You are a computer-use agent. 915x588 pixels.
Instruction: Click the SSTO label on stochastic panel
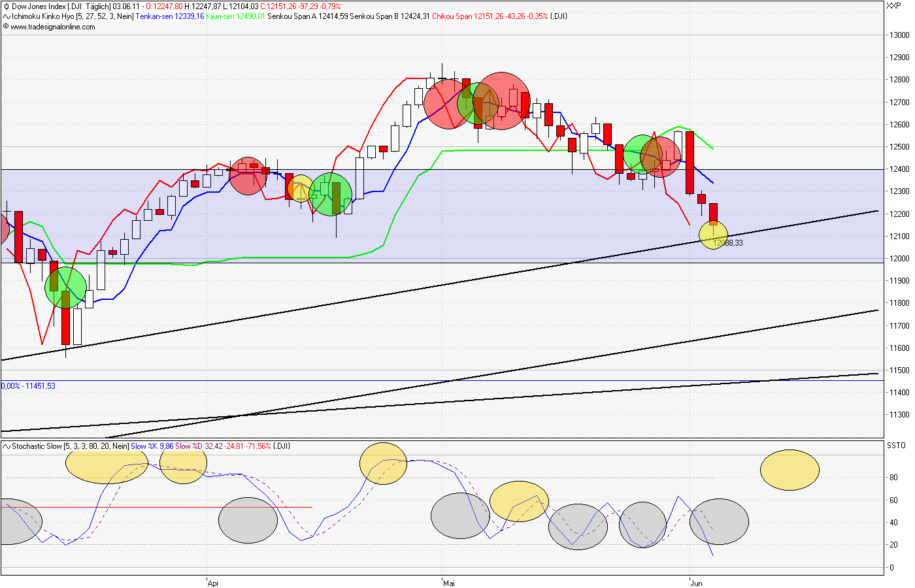point(897,445)
